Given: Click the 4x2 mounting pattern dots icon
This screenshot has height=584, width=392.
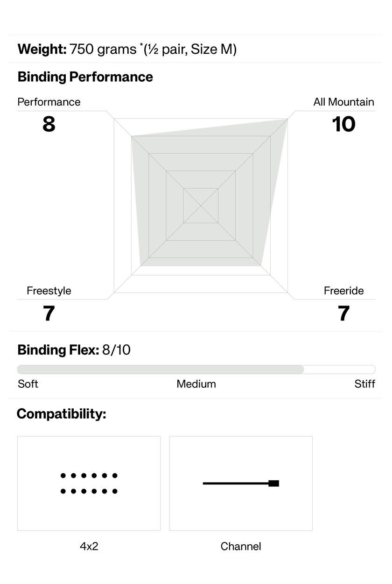Looking at the screenshot, I should coord(89,483).
